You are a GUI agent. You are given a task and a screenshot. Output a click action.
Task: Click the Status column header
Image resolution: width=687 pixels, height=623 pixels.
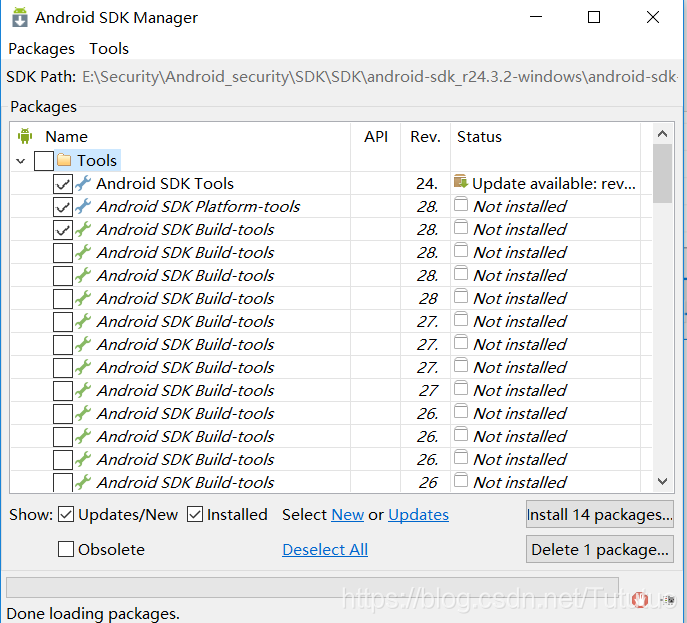[479, 137]
